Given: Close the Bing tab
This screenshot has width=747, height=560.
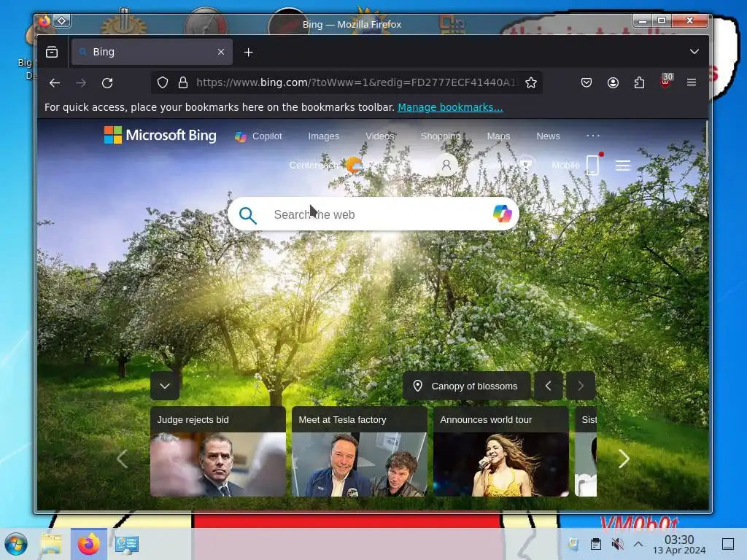Looking at the screenshot, I should click(221, 52).
